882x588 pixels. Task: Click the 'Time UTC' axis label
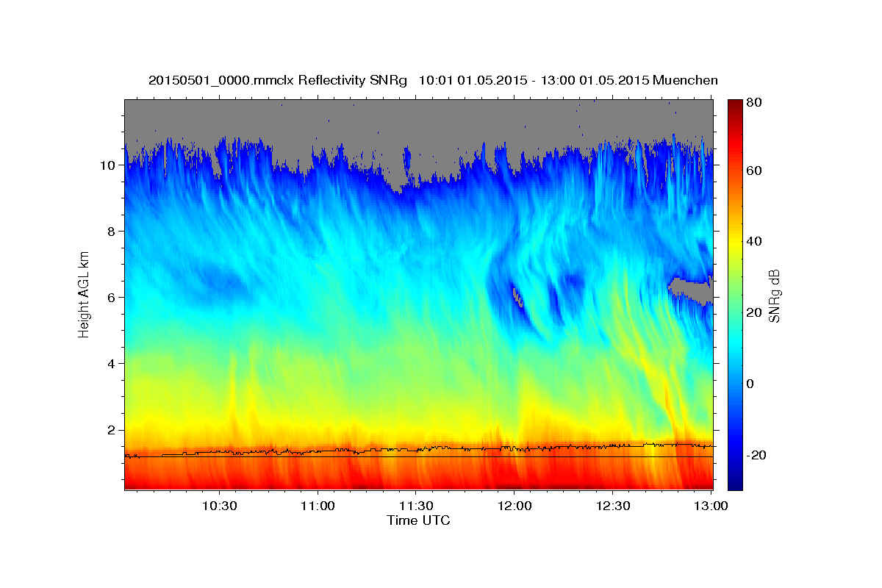418,520
